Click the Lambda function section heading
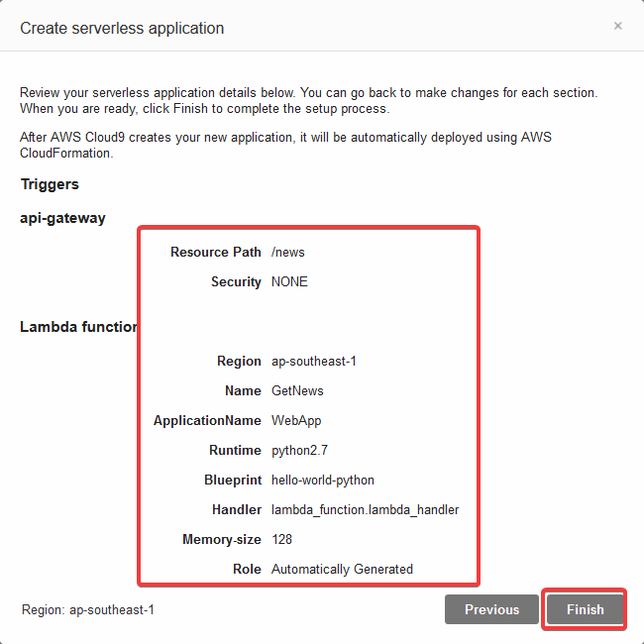 point(79,327)
